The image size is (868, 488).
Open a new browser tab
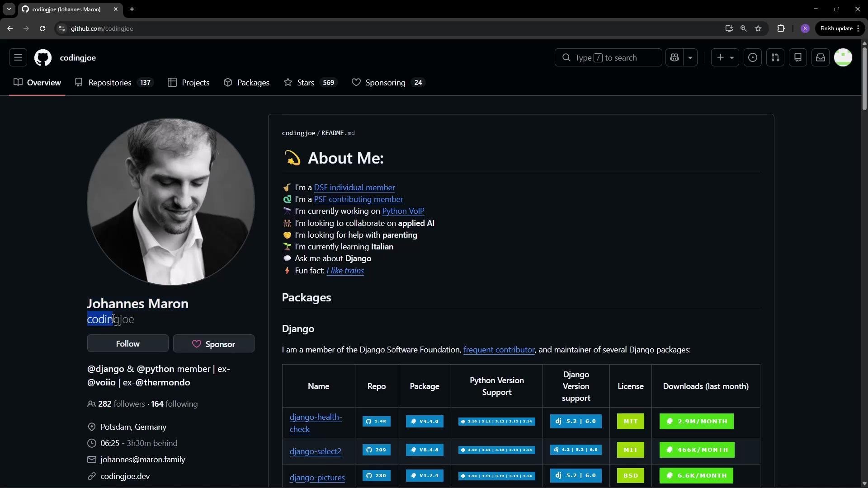click(132, 9)
